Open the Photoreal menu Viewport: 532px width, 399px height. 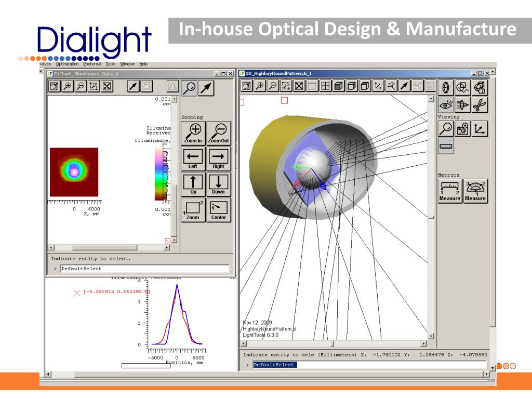tap(92, 64)
